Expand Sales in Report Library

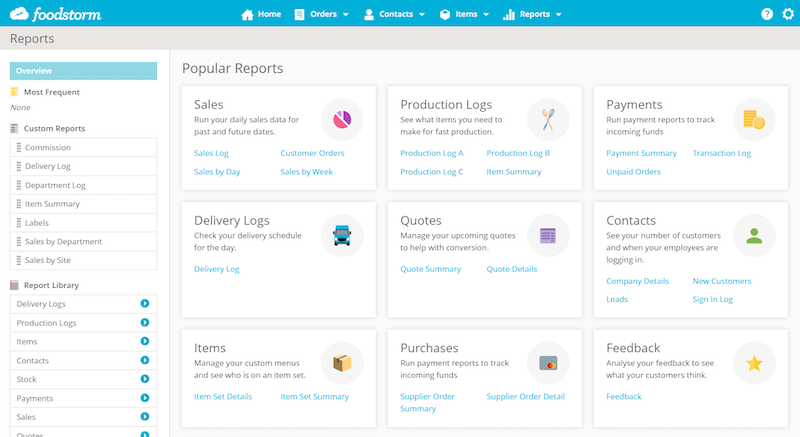pos(145,417)
